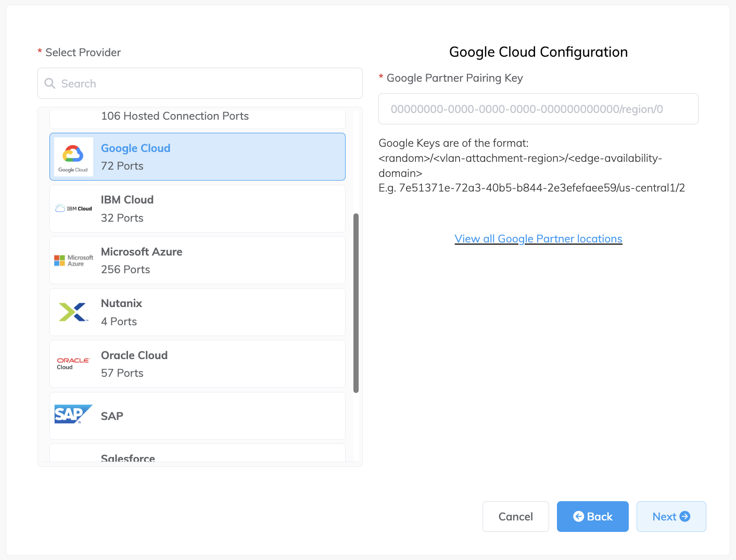Click the right arrow icon on Next
The image size is (736, 560).
click(685, 516)
